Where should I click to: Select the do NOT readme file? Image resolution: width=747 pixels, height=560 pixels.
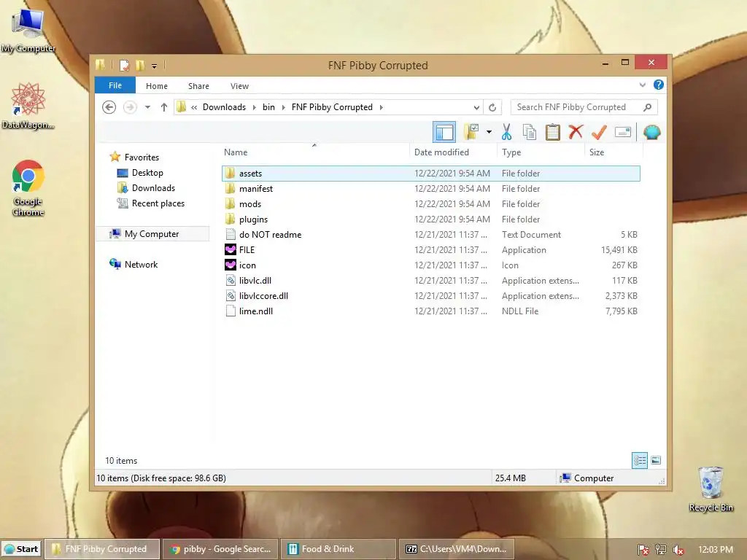(x=430, y=234)
